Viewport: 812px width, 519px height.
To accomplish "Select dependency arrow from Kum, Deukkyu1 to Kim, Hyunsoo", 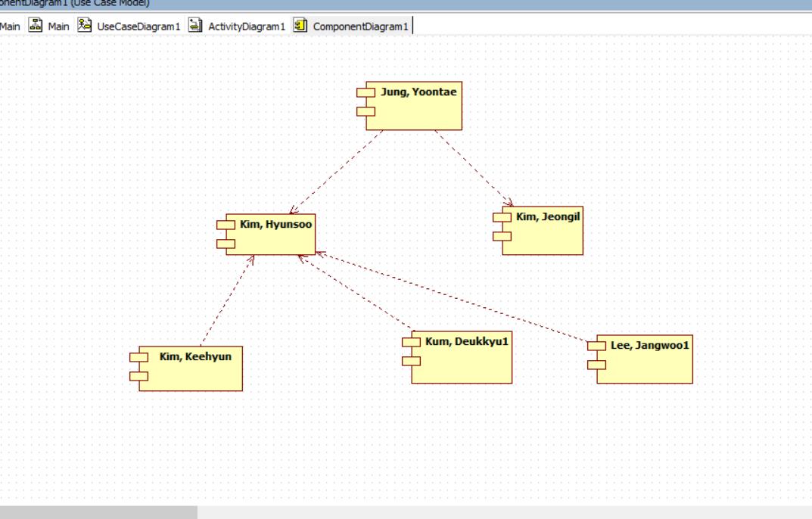I will point(356,294).
